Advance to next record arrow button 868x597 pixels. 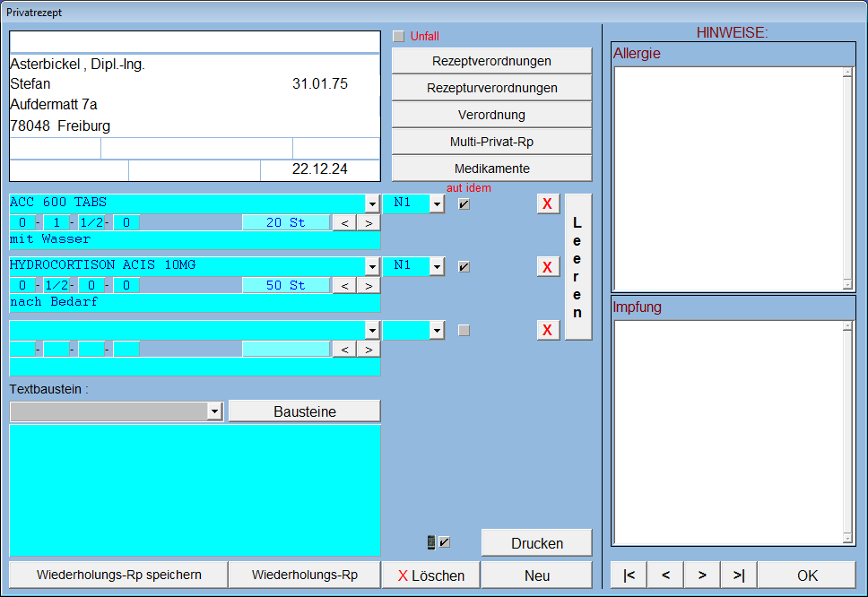point(702,575)
